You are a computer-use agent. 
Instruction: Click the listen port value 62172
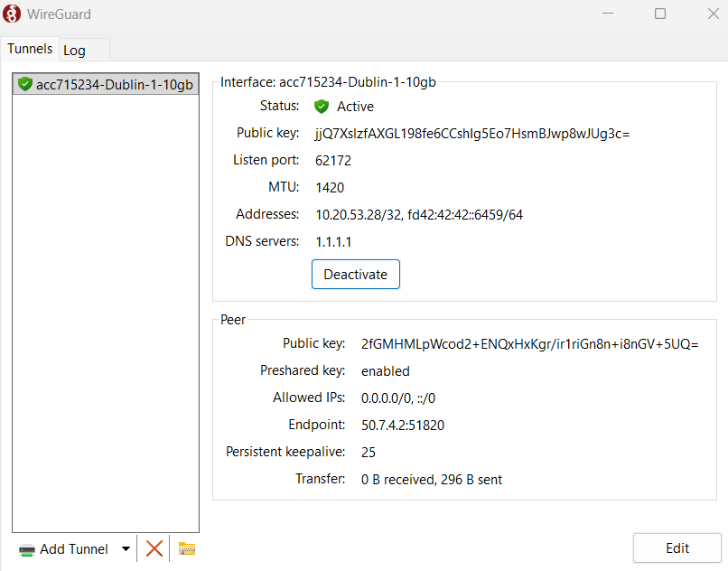click(x=333, y=161)
